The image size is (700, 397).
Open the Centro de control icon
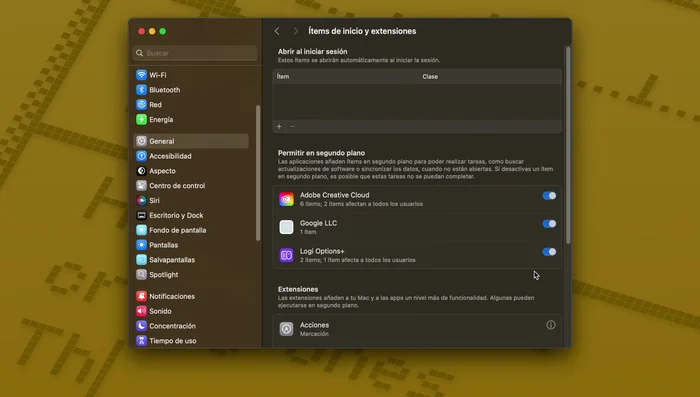click(142, 185)
